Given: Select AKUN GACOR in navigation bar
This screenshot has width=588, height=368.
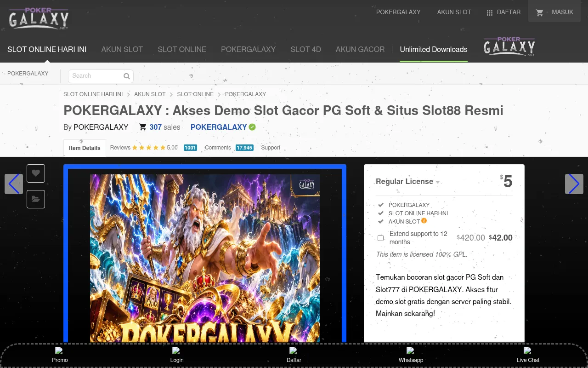Looking at the screenshot, I should (x=360, y=49).
